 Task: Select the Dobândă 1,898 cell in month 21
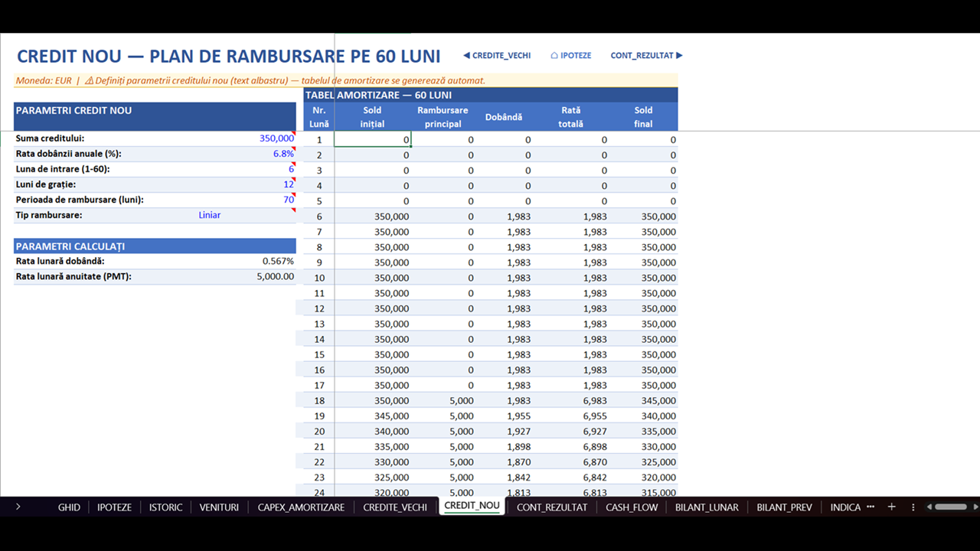pos(504,446)
